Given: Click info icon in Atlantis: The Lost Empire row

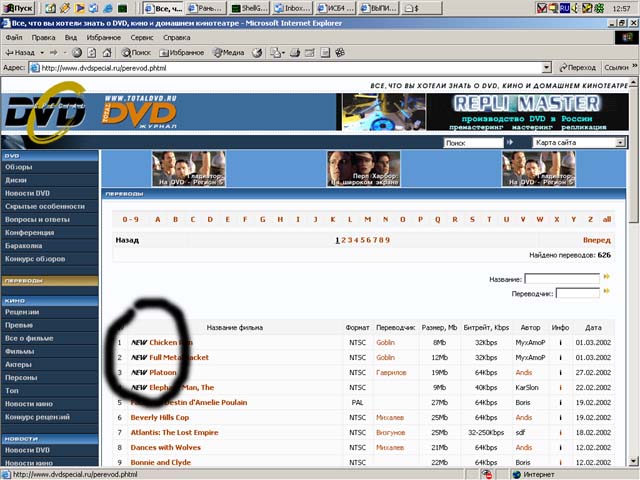Looking at the screenshot, I should pos(560,433).
